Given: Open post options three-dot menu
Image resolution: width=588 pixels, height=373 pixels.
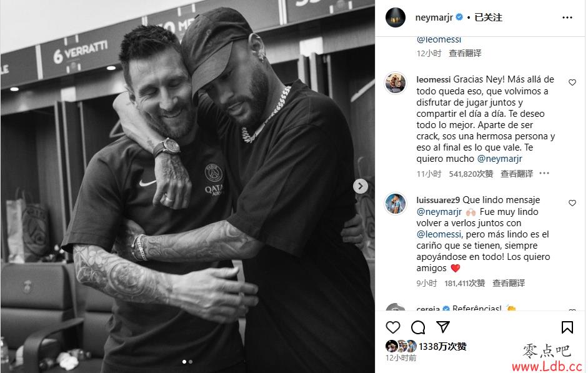Looking at the screenshot, I should pyautogui.click(x=567, y=17).
